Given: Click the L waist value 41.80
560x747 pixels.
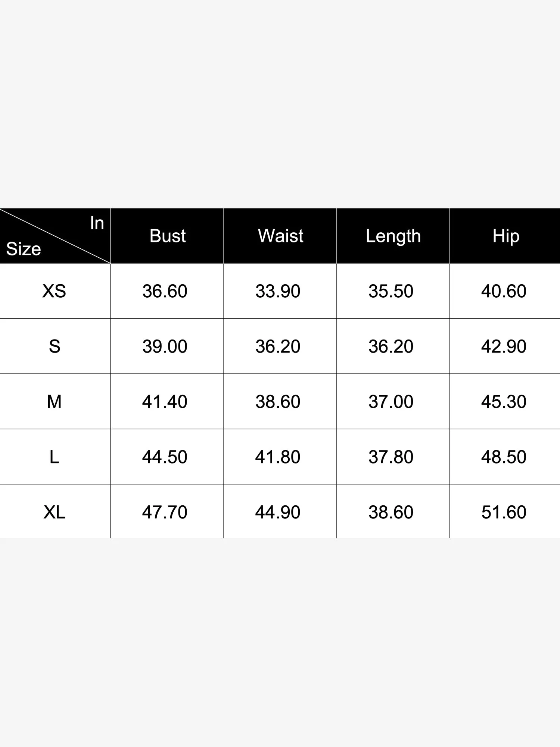Looking at the screenshot, I should 278,457.
